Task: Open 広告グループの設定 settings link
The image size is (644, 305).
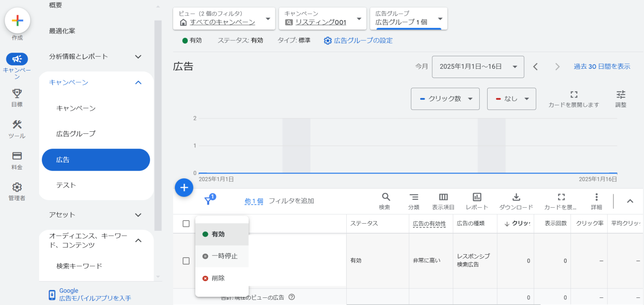Action: click(363, 40)
